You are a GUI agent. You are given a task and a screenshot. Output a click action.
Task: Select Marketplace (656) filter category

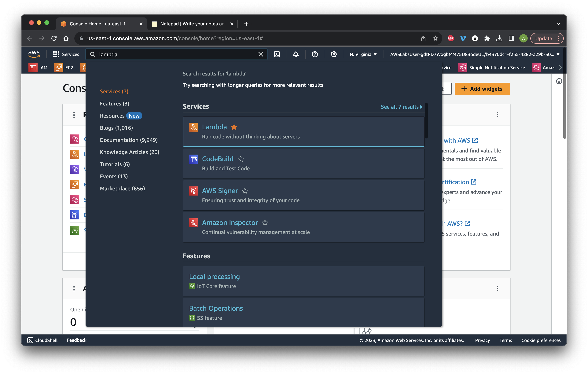click(x=122, y=189)
